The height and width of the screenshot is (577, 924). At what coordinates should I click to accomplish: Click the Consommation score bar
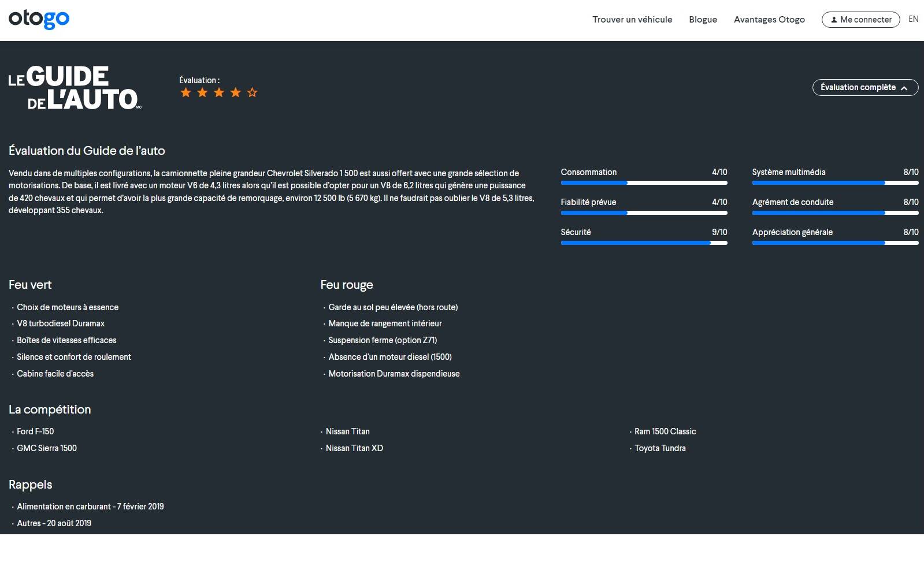[644, 183]
